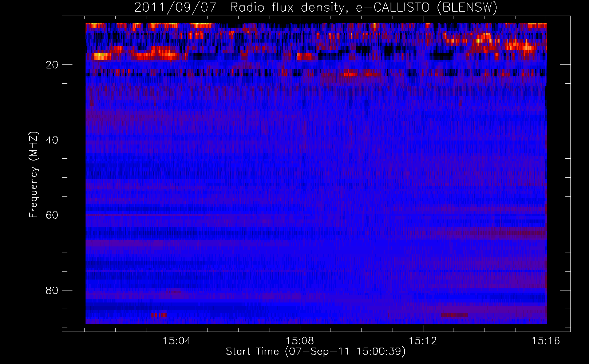Click the 15:04 time tick label
589x364 pixels.
(177, 341)
